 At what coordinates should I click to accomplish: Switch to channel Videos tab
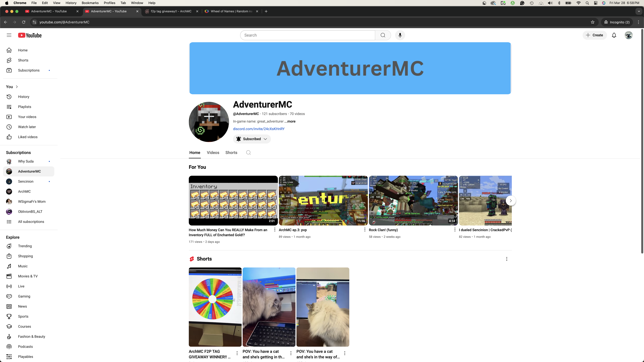click(213, 153)
